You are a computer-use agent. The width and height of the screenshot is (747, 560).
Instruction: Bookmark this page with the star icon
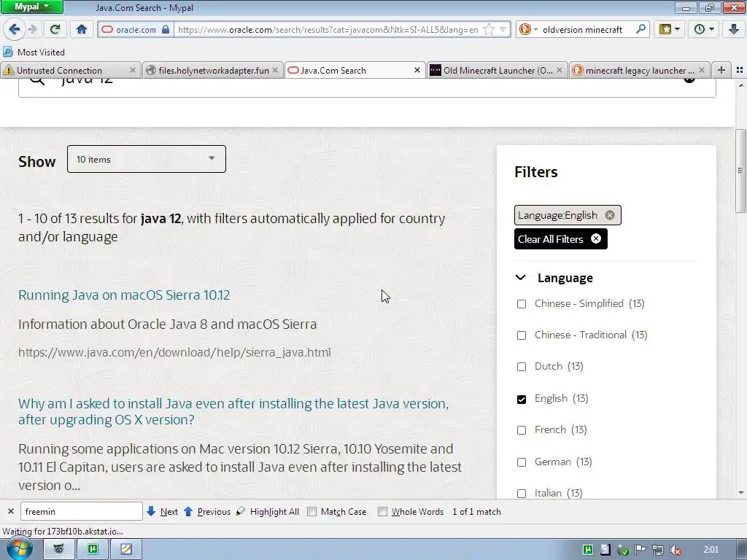[x=488, y=29]
